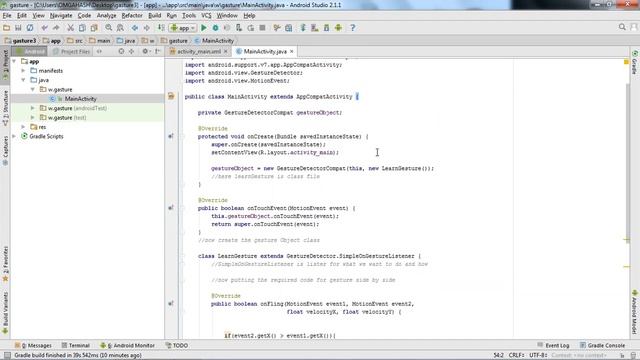The height and width of the screenshot is (360, 640).
Task: Open the Gradle Console panel
Action: (602, 345)
